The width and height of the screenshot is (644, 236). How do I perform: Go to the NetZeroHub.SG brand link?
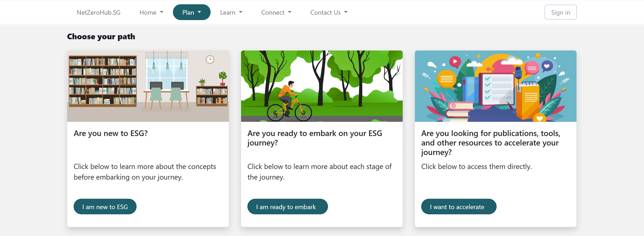tap(98, 12)
